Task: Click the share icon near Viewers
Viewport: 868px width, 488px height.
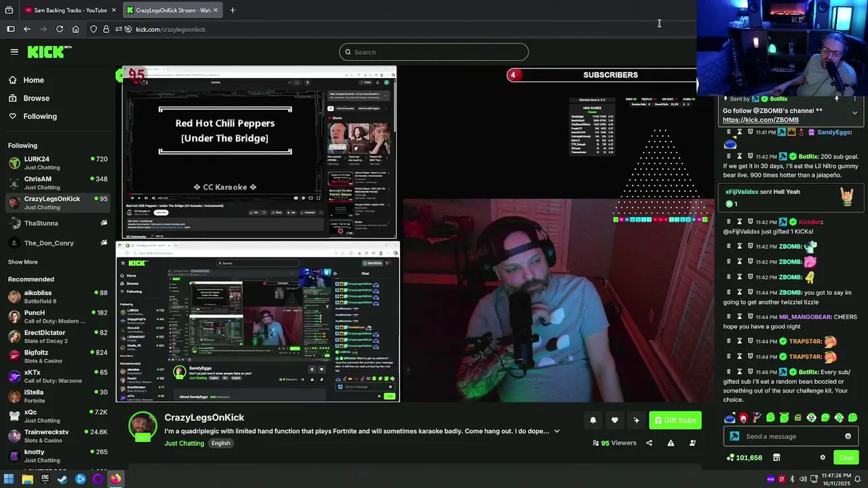Action: click(x=649, y=443)
